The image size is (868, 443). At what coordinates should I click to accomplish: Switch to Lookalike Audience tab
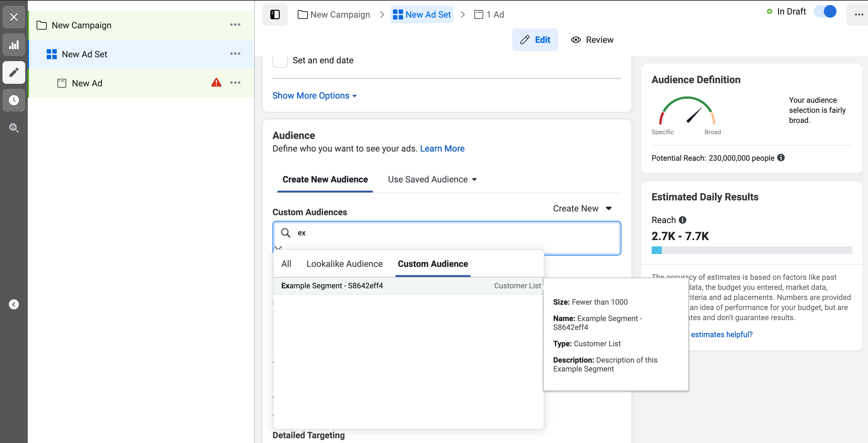tap(344, 264)
